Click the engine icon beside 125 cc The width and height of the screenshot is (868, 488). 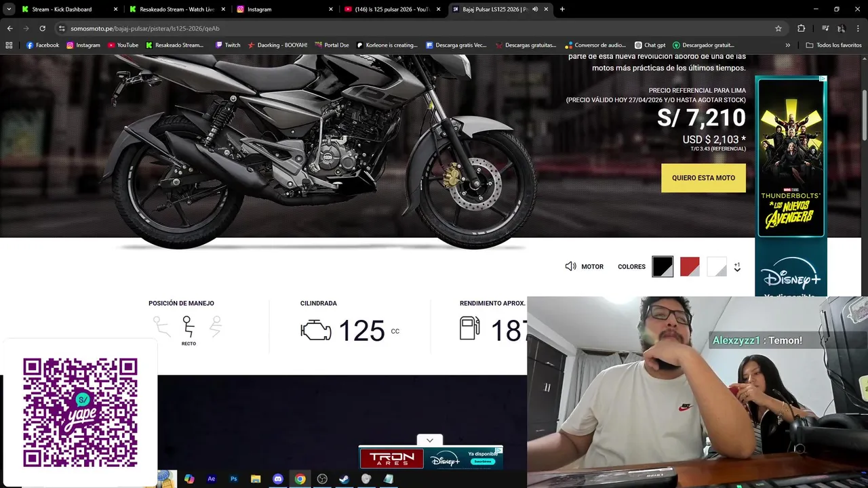316,330
